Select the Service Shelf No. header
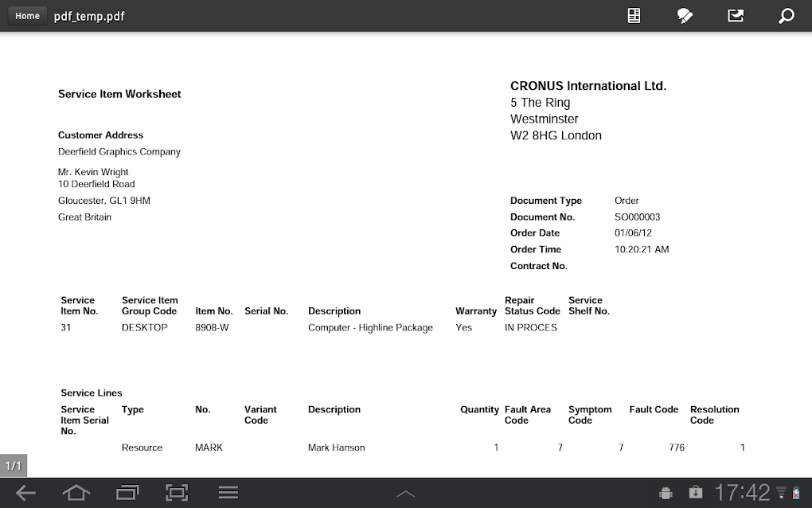The height and width of the screenshot is (508, 812). pos(589,306)
